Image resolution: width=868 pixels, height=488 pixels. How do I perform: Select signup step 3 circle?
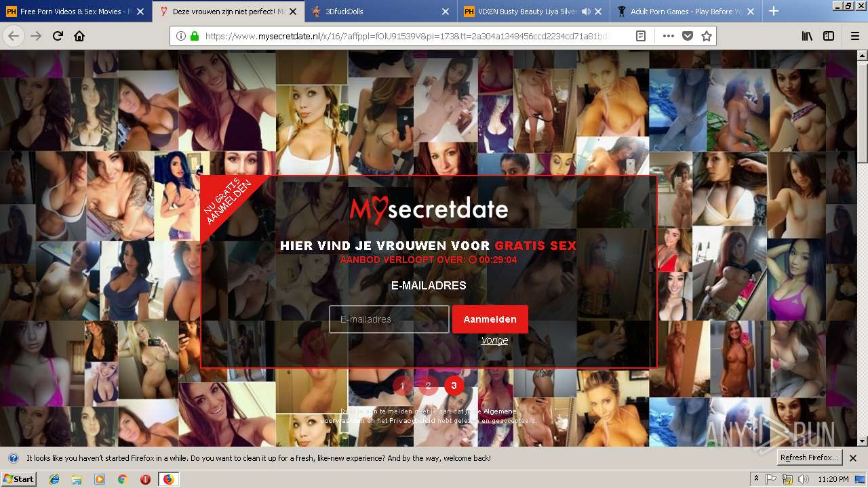coord(454,386)
